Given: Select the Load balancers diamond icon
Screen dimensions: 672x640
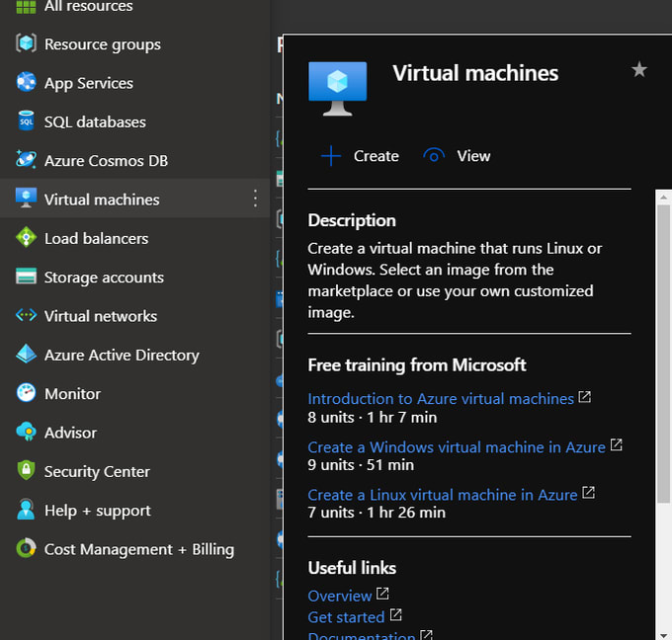Looking at the screenshot, I should (x=26, y=237).
